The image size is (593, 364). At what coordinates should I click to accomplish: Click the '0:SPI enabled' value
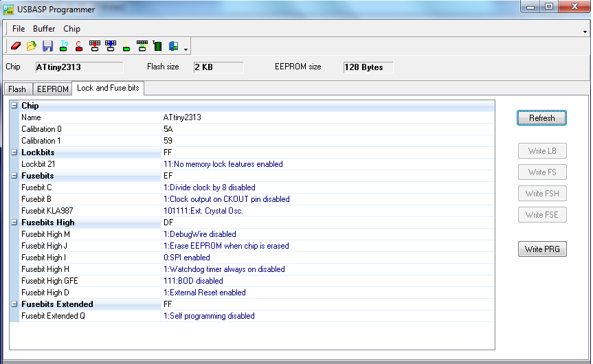(186, 258)
